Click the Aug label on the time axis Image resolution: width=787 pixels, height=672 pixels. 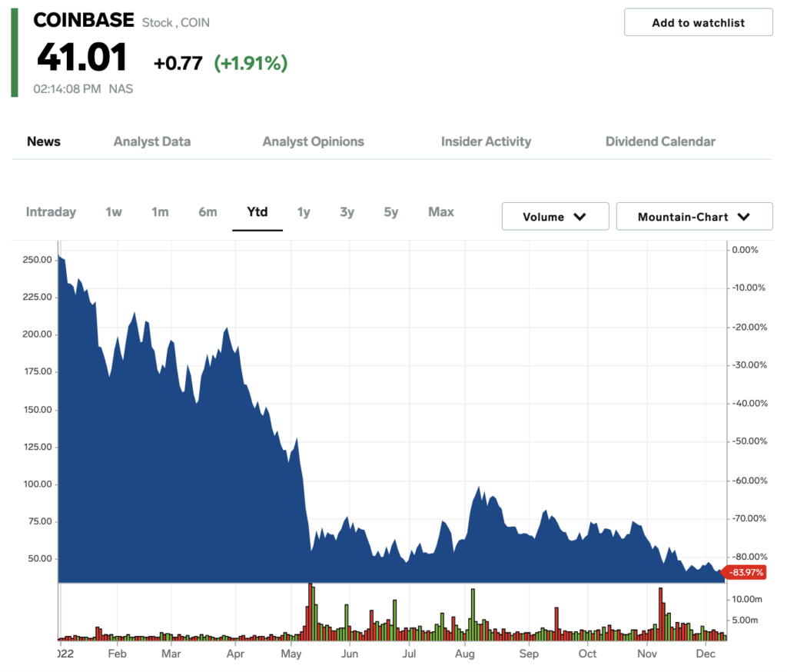coord(465,654)
